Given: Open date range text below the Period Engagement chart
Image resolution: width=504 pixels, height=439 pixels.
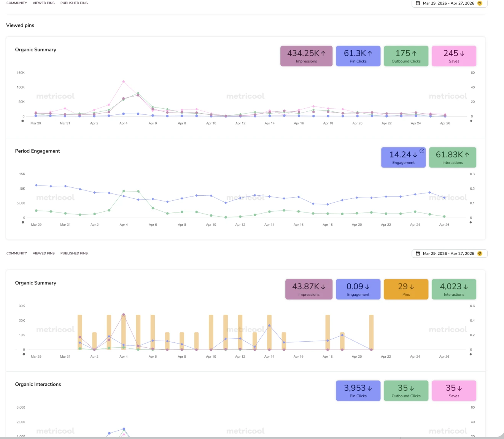Looking at the screenshot, I should (448, 254).
